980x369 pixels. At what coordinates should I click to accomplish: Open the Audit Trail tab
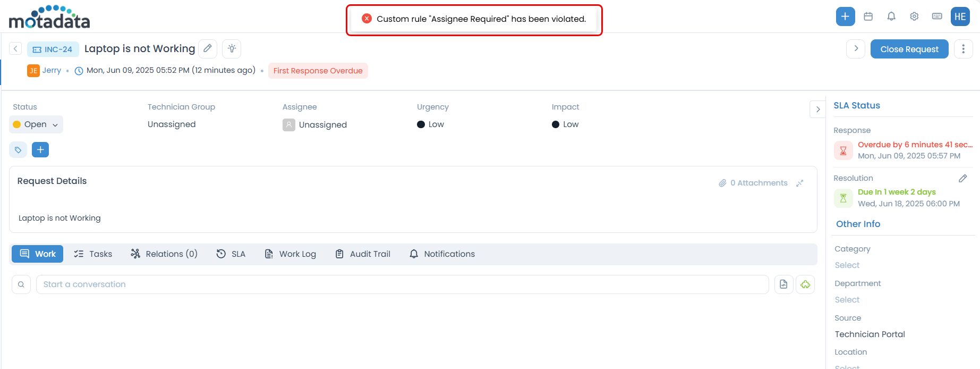coord(363,254)
